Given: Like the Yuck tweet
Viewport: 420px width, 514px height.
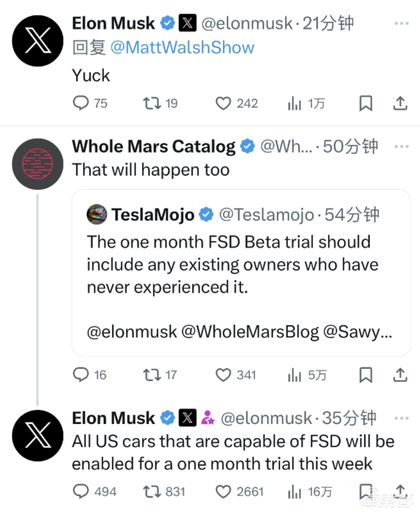Looking at the screenshot, I should point(224,103).
